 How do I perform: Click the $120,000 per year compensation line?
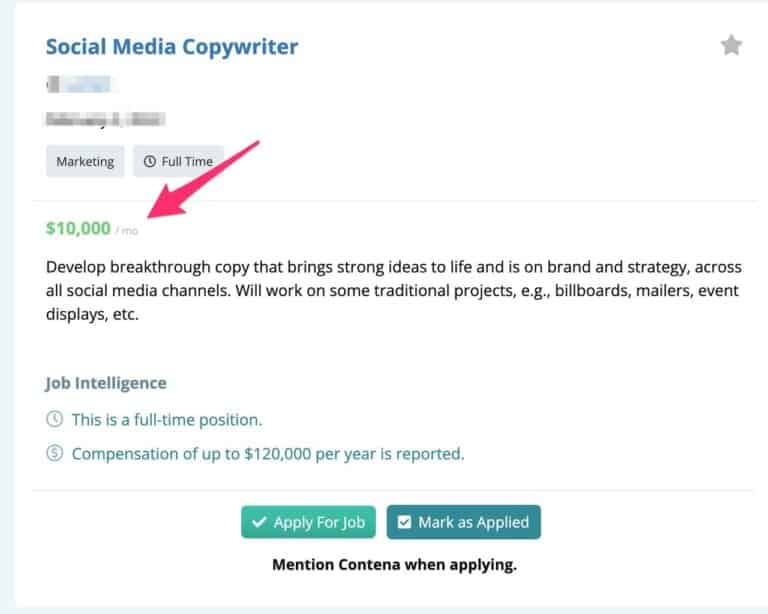coord(268,454)
